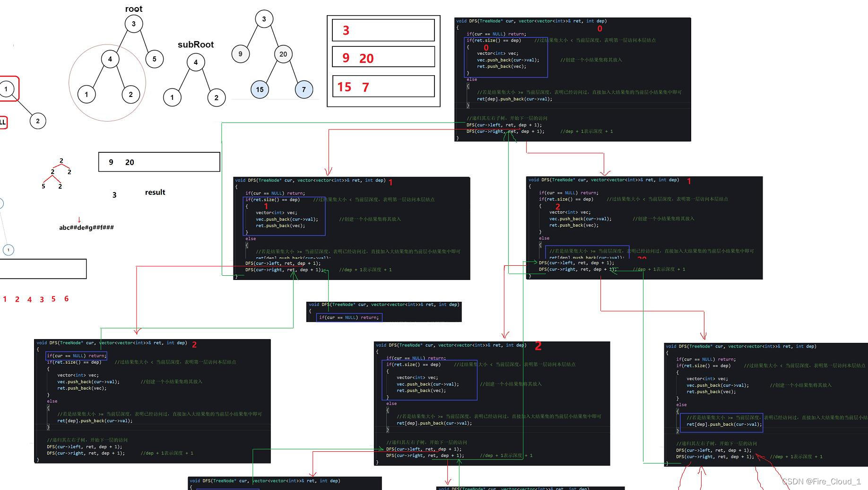Click the red number 4 in the sequence
The height and width of the screenshot is (490, 868).
[x=29, y=299]
